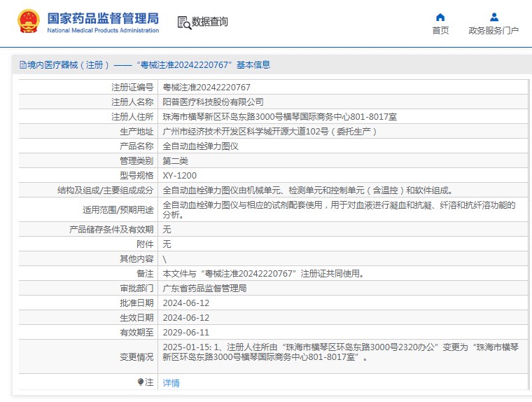This screenshot has height=402, width=532.
Task: Select 广东省药品监督管理局 approval department
Action: 204,289
